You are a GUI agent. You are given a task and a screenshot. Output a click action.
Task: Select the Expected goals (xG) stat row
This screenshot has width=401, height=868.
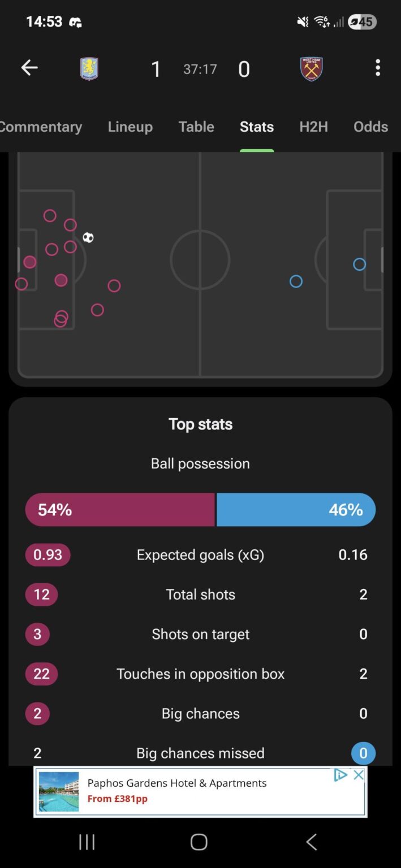point(200,554)
